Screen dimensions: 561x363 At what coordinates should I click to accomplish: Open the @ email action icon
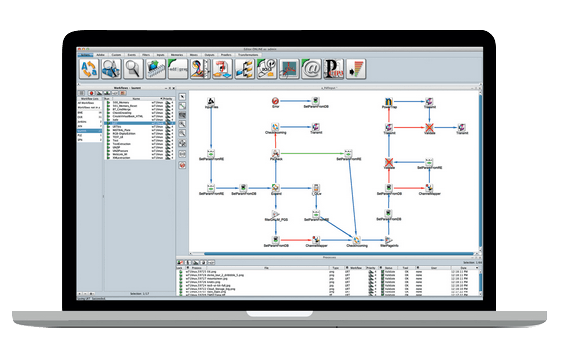click(311, 69)
